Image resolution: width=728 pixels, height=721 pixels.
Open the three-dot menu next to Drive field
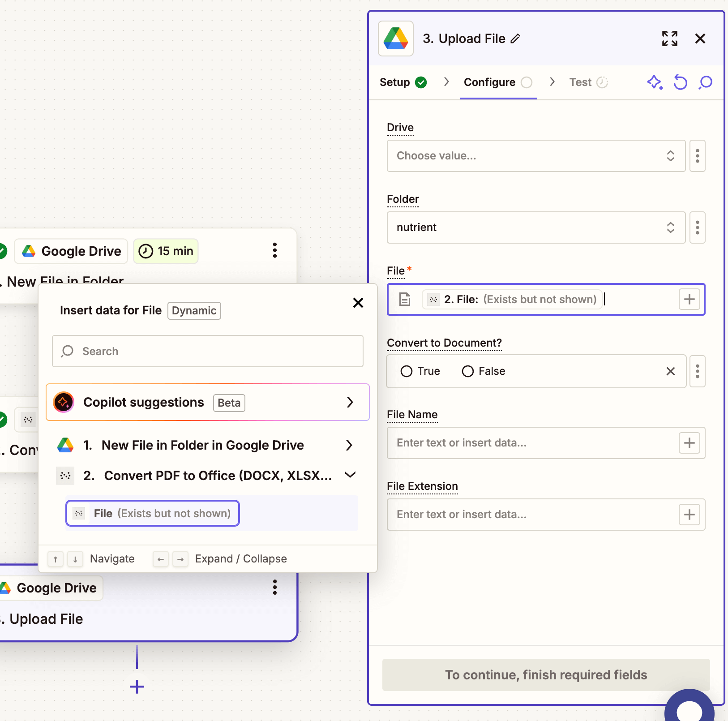click(697, 156)
